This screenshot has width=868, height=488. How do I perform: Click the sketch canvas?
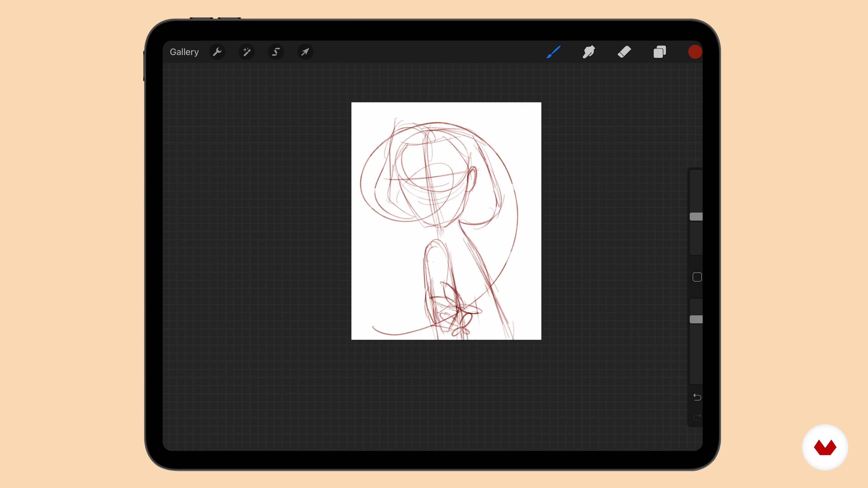point(446,221)
